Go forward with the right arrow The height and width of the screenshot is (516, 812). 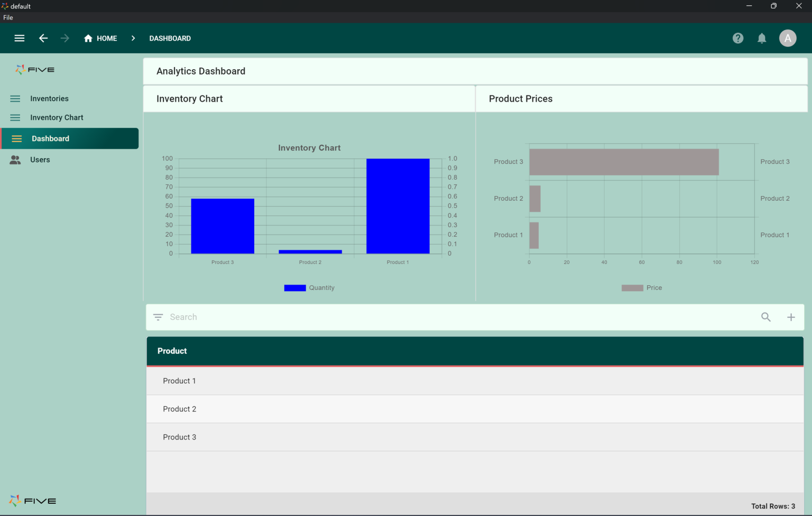[x=64, y=38]
